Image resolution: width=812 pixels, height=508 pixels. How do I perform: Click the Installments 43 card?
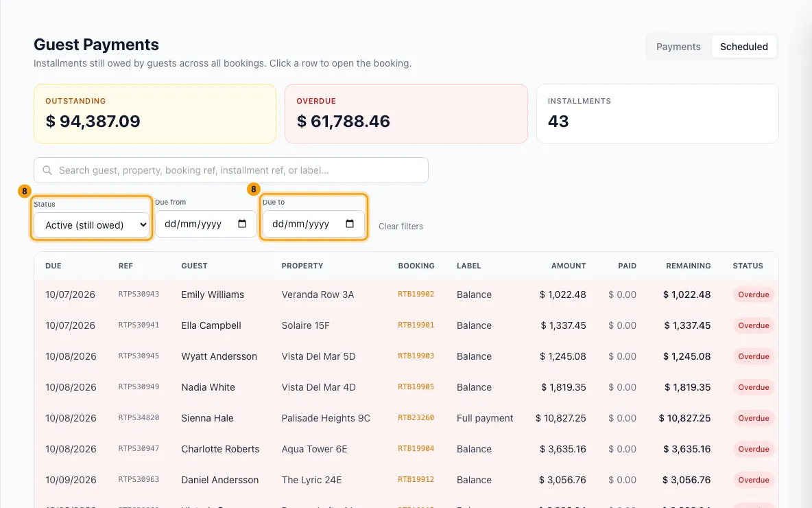point(658,113)
